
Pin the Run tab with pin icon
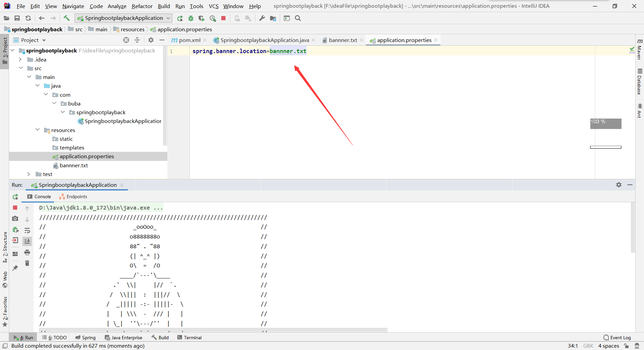click(x=15, y=268)
